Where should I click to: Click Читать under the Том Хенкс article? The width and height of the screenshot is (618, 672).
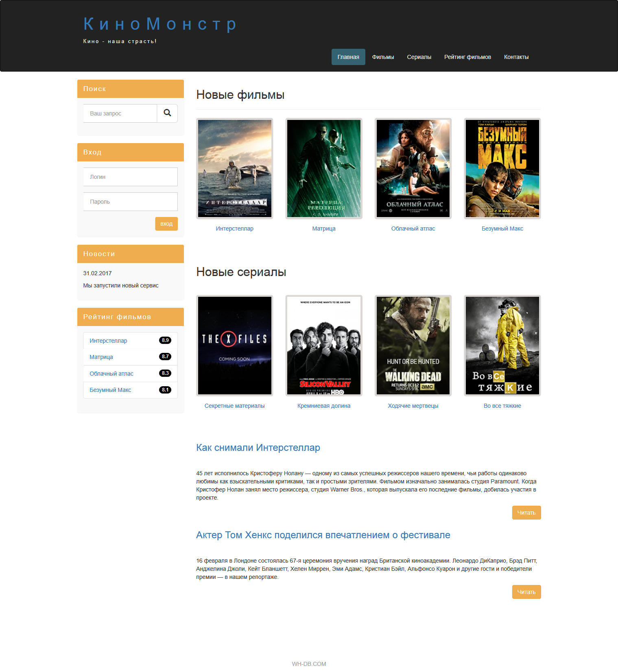(526, 592)
